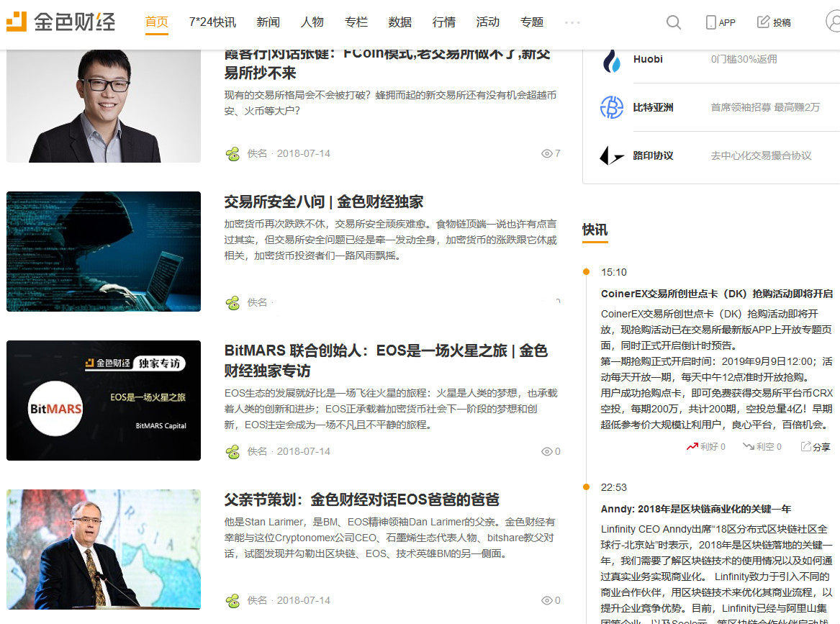Open CoinerEX交易所创世点卡 news headline
Screen dimensions: 840x624
717,294
